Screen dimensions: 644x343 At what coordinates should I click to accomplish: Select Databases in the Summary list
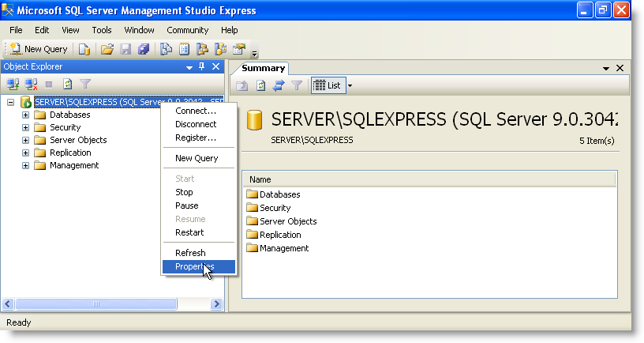279,194
